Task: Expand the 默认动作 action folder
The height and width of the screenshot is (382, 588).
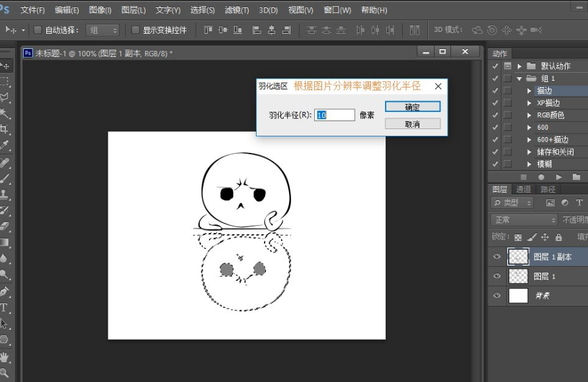Action: pyautogui.click(x=520, y=66)
